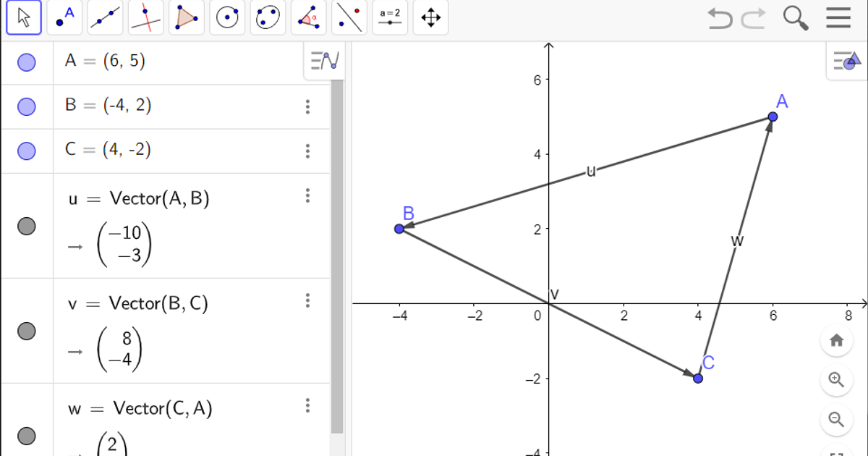Toggle visibility of point C
This screenshot has height=456, width=868.
pos(27,151)
